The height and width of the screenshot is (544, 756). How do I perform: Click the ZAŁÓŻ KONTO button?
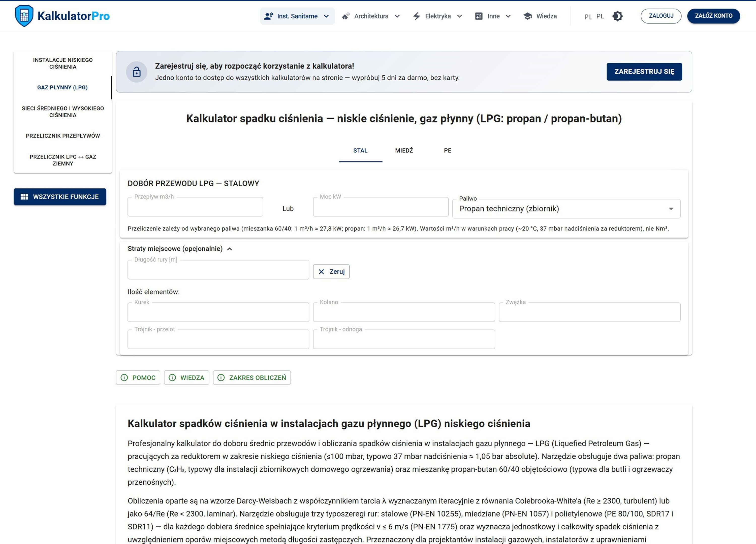(x=713, y=16)
